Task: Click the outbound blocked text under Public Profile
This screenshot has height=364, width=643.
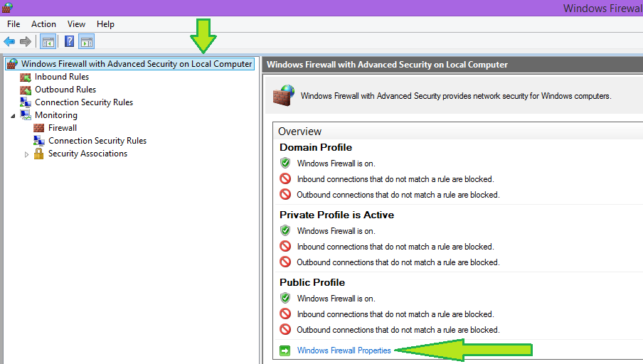Action: click(x=398, y=330)
